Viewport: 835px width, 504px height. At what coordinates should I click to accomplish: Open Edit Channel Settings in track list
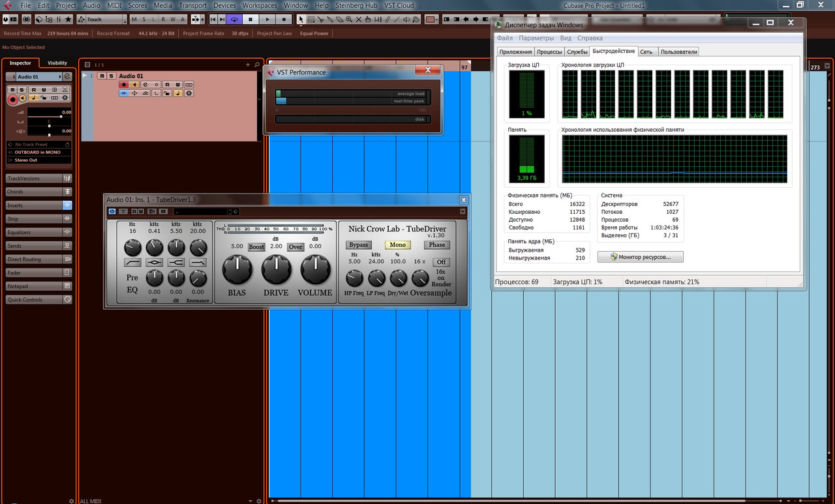(x=145, y=84)
